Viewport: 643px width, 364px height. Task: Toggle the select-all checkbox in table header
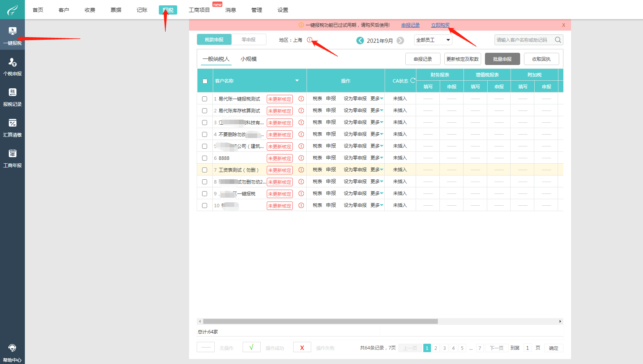click(x=205, y=81)
